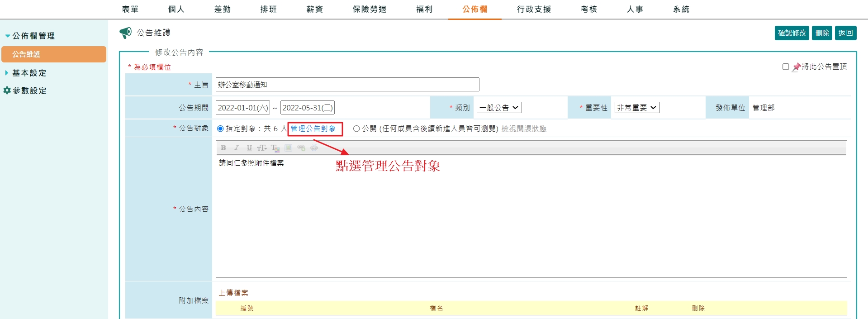
Task: Open the 公佈欄 top menu
Action: (x=475, y=9)
